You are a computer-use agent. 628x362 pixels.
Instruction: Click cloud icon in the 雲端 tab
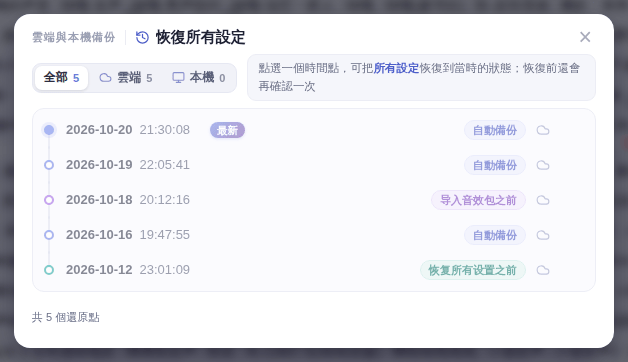tap(105, 78)
